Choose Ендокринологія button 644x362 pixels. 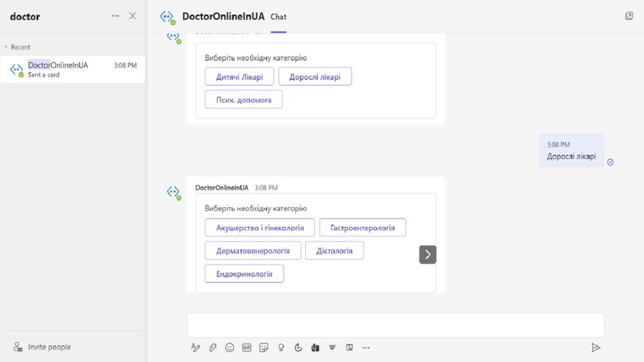pos(244,273)
